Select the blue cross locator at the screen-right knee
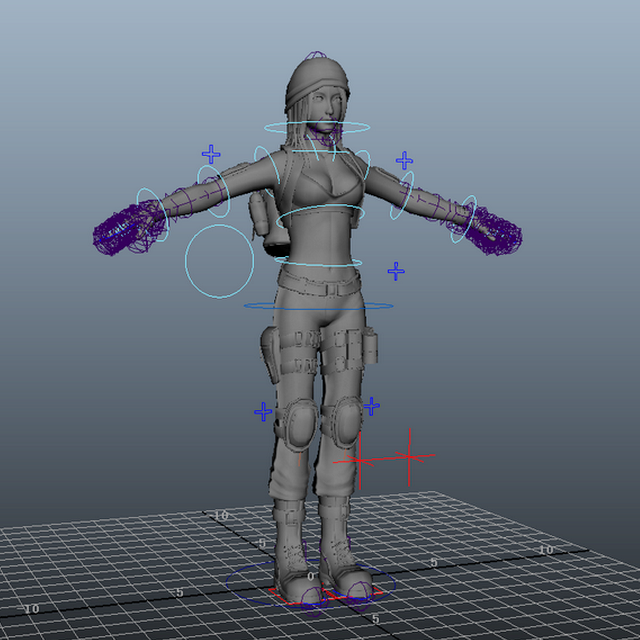Screen dimensions: 640x640 click(371, 406)
